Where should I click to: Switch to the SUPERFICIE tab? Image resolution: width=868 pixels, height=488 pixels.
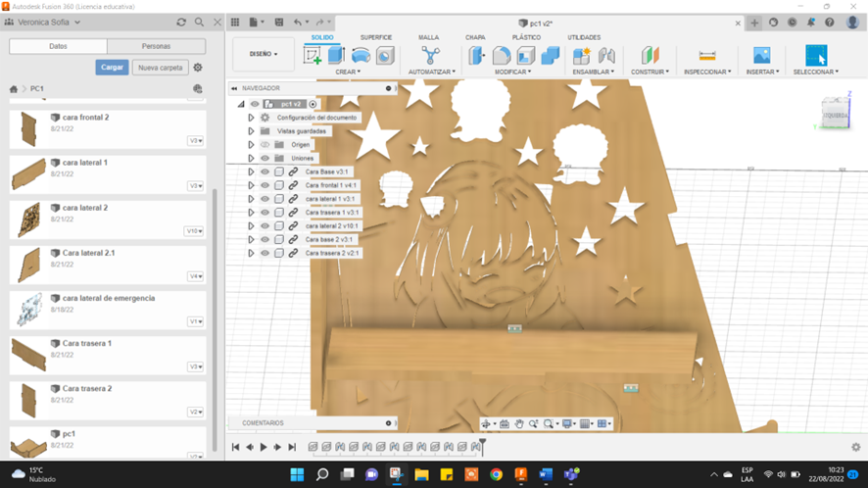pyautogui.click(x=376, y=37)
